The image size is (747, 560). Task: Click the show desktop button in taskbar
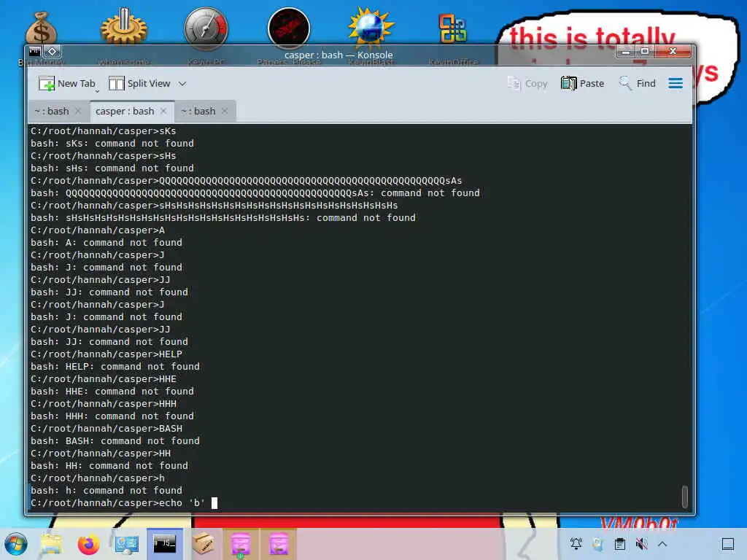[728, 544]
